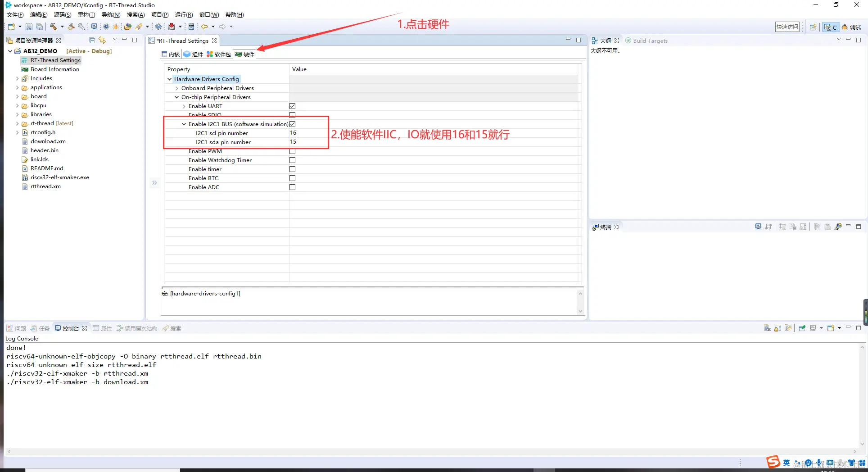Screen dimensions: 868x472
Task: Click the blue gear chip configuration icon
Action: pos(106,27)
